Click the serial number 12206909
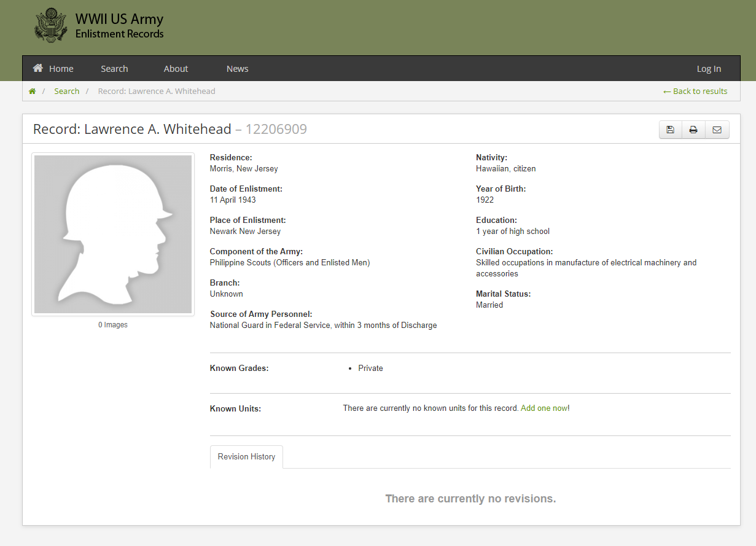The image size is (756, 546). coord(276,130)
